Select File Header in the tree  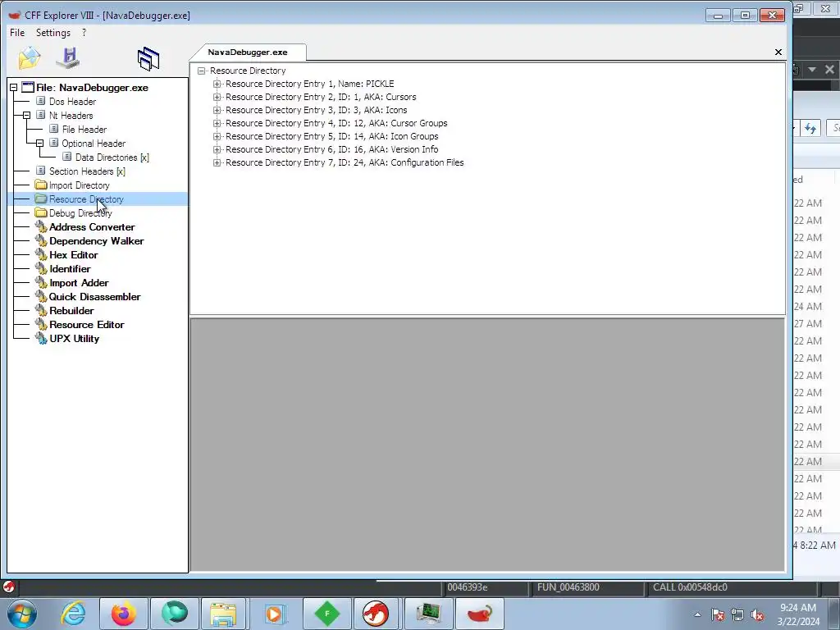[x=84, y=129]
